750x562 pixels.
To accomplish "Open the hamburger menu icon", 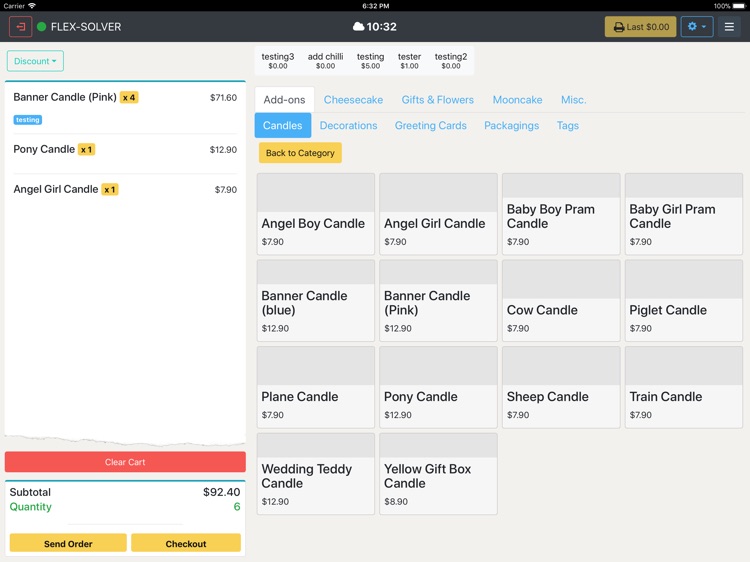I will (x=729, y=27).
